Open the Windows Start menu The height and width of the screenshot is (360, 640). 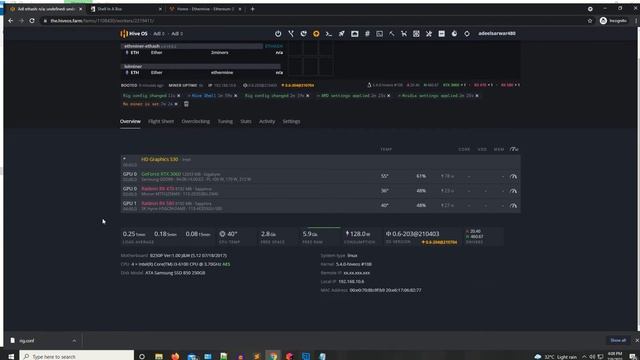pos(11,356)
